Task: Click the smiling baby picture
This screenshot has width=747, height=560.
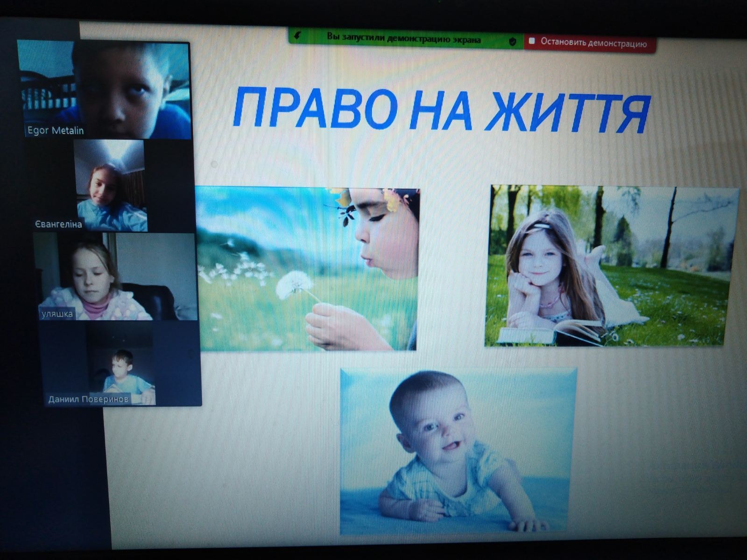Action: [x=458, y=451]
